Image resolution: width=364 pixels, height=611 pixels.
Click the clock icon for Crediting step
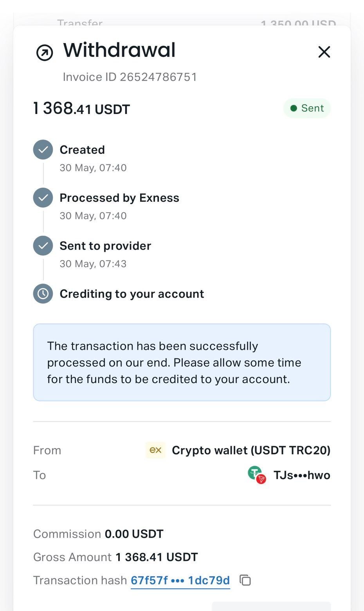click(x=43, y=294)
